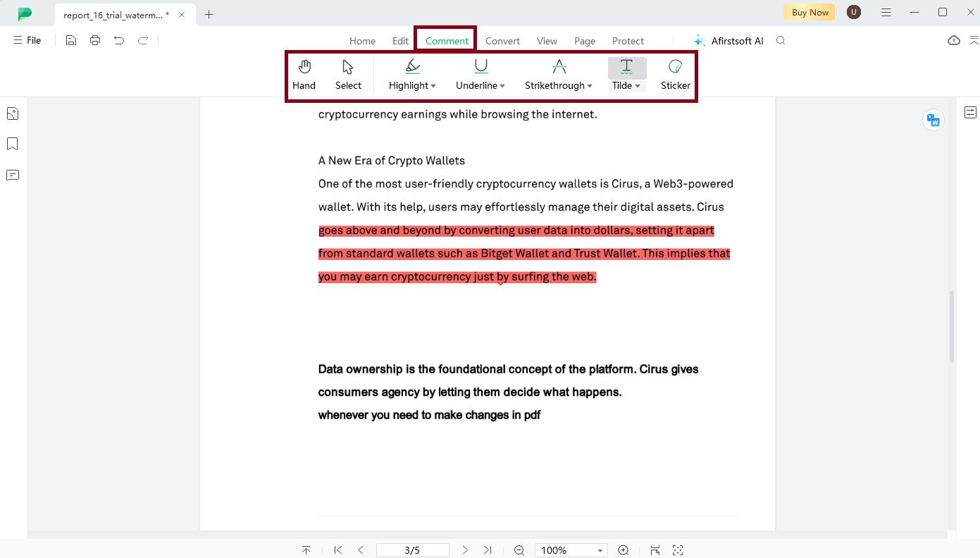Open the View tab

[x=547, y=41]
